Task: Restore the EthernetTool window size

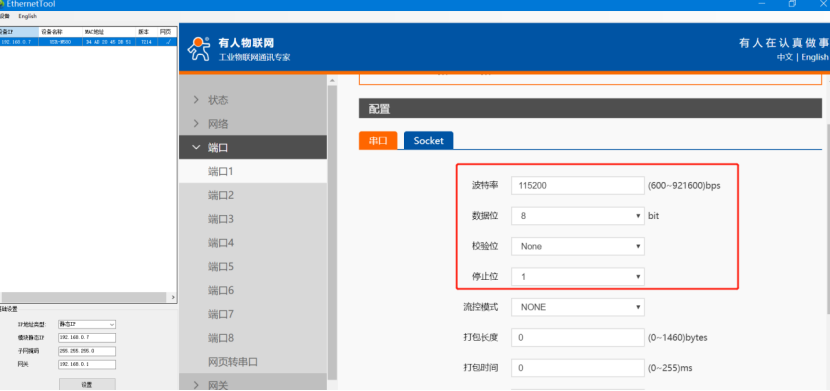Action: click(x=792, y=4)
